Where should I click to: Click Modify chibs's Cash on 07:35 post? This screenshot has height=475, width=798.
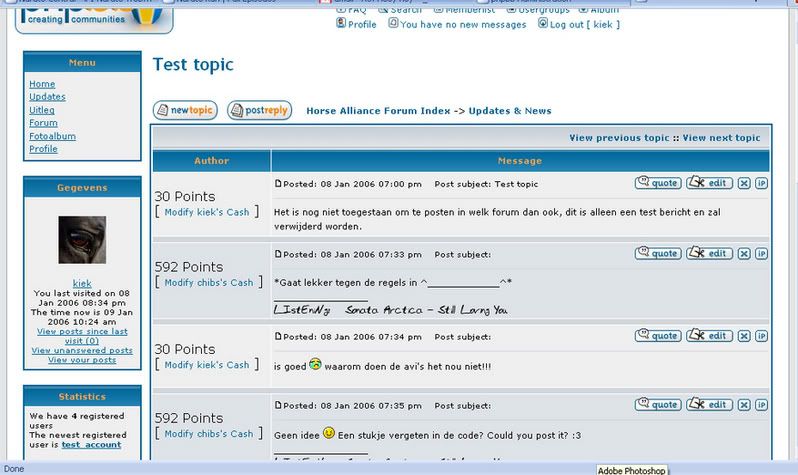pos(209,434)
